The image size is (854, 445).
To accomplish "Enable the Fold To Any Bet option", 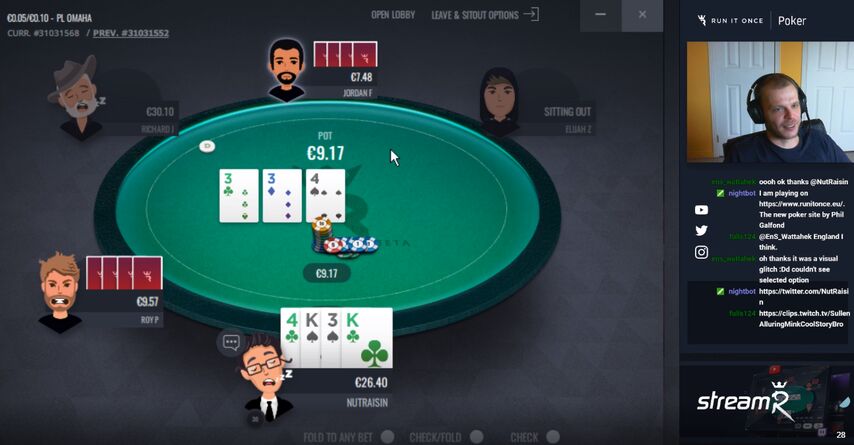I will coord(387,437).
